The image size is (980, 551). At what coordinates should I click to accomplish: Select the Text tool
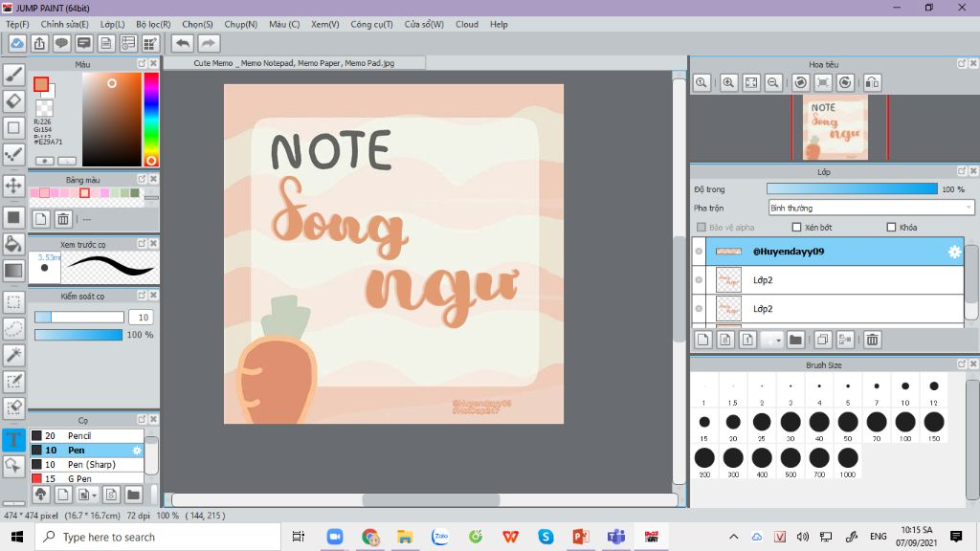tap(13, 439)
